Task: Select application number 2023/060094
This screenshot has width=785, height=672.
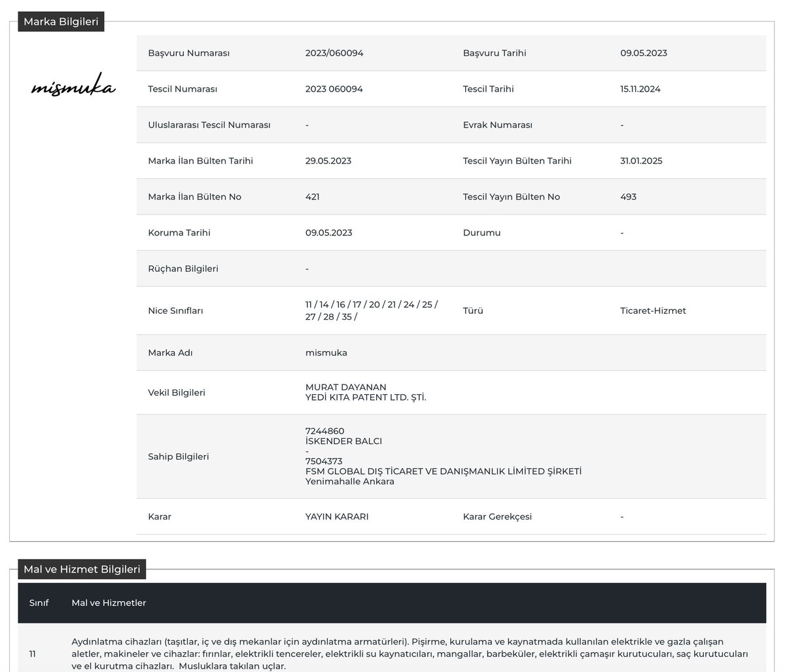Action: click(x=334, y=53)
